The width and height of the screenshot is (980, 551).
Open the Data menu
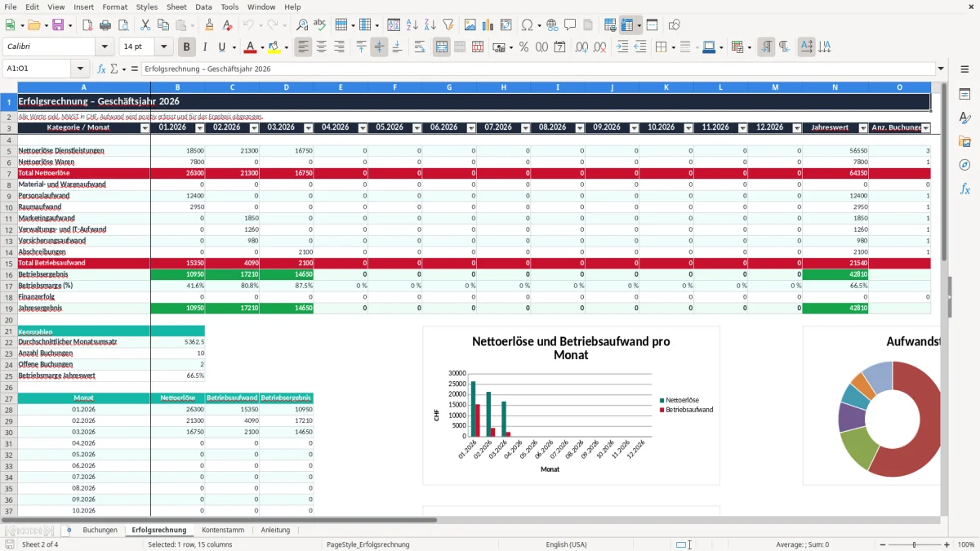pyautogui.click(x=203, y=7)
